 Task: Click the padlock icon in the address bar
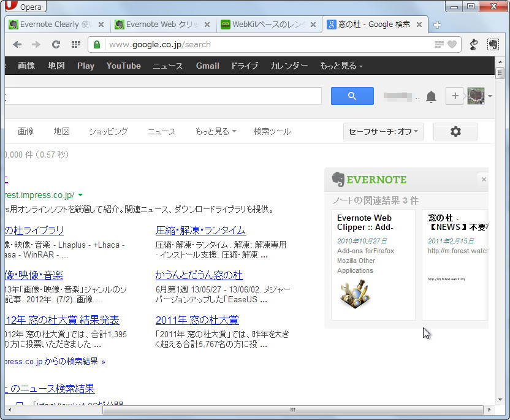(x=97, y=44)
